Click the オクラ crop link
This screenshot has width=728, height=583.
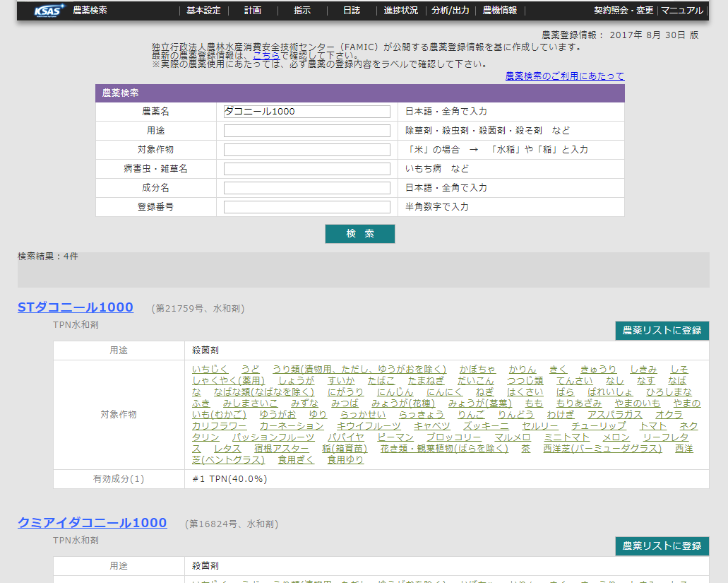pyautogui.click(x=669, y=414)
